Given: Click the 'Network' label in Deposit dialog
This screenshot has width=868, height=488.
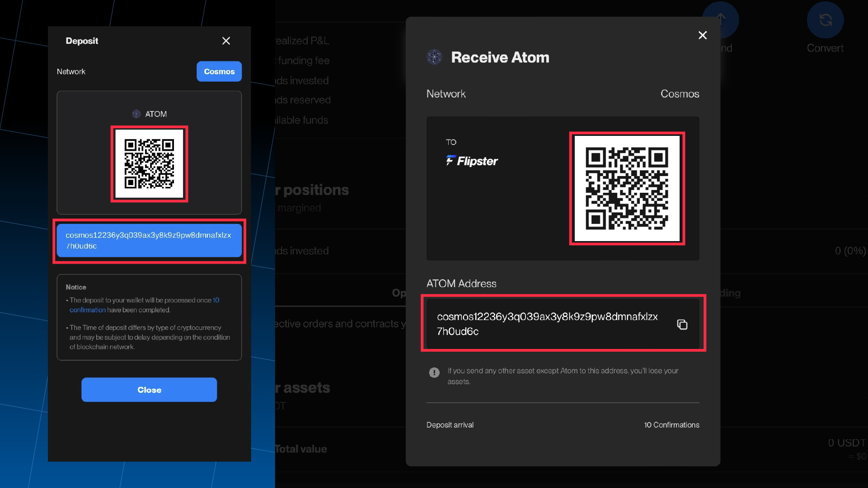Looking at the screenshot, I should pyautogui.click(x=71, y=71).
